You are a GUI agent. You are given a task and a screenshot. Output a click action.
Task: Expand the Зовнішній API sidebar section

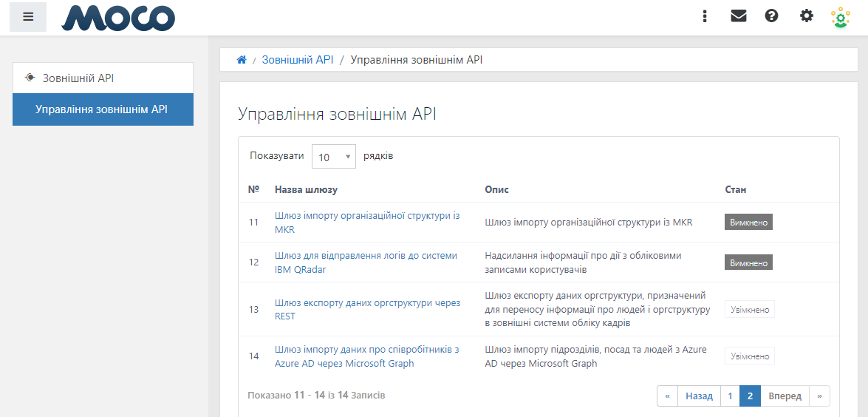(x=103, y=78)
